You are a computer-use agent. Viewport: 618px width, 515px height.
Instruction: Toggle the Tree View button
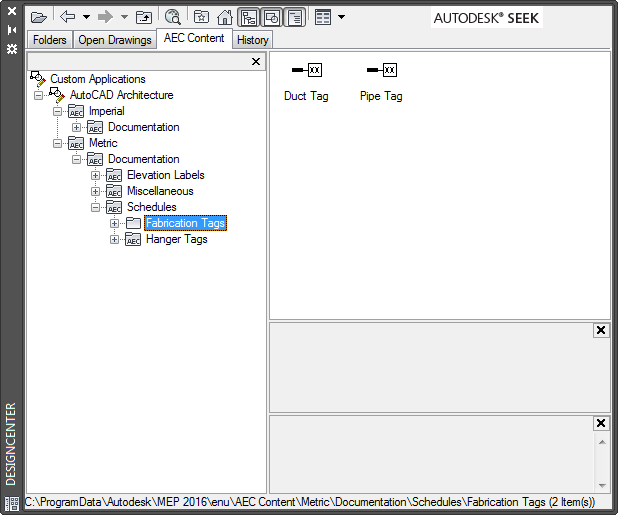[x=249, y=18]
